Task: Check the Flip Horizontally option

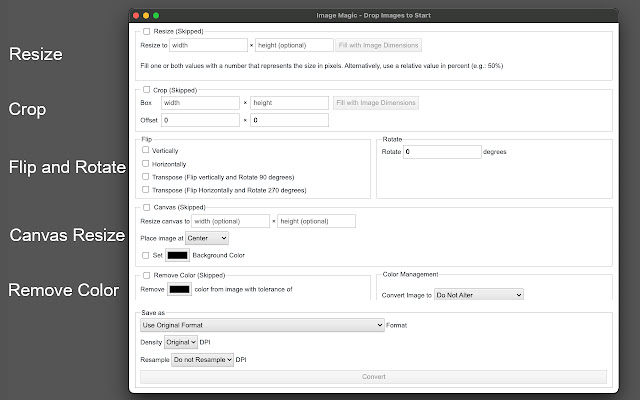Action: 147,163
